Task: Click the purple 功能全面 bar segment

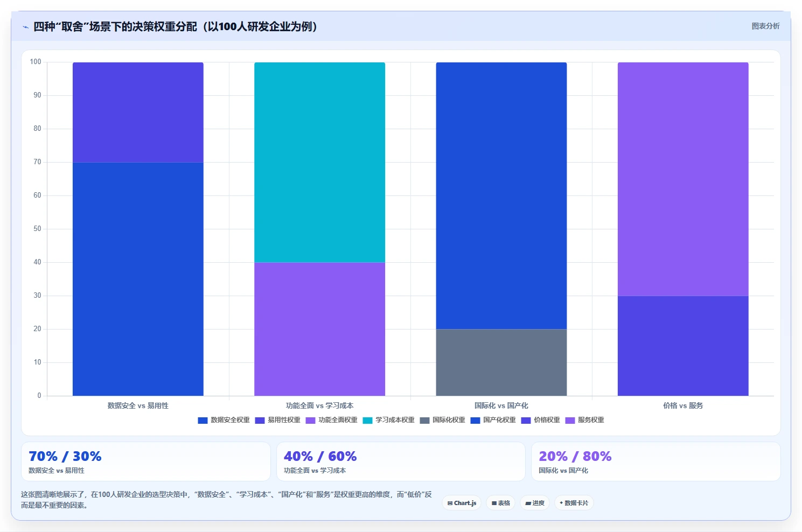Action: tap(319, 329)
